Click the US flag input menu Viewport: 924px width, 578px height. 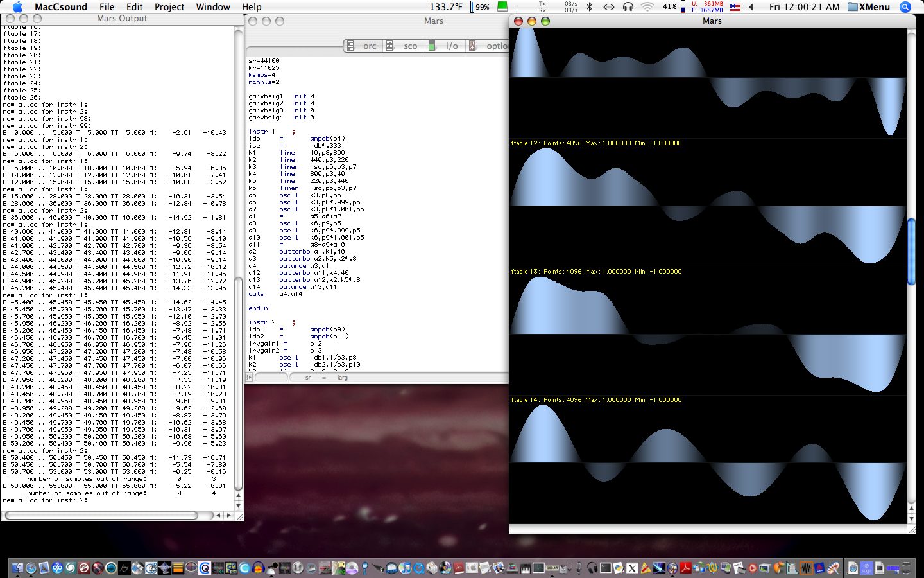coord(735,6)
